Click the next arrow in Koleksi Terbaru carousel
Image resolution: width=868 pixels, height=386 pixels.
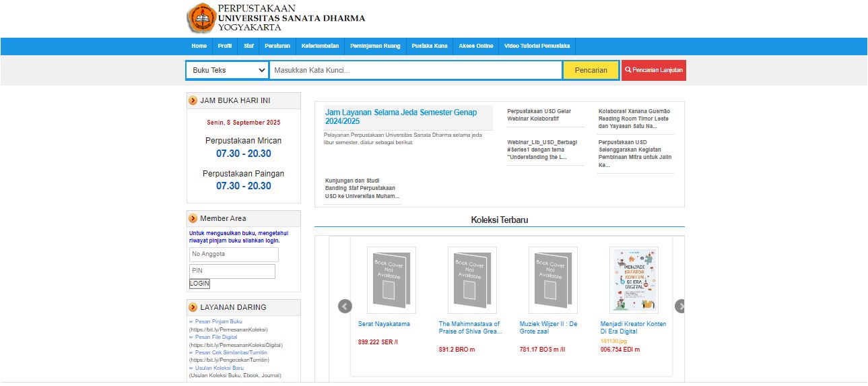(679, 307)
